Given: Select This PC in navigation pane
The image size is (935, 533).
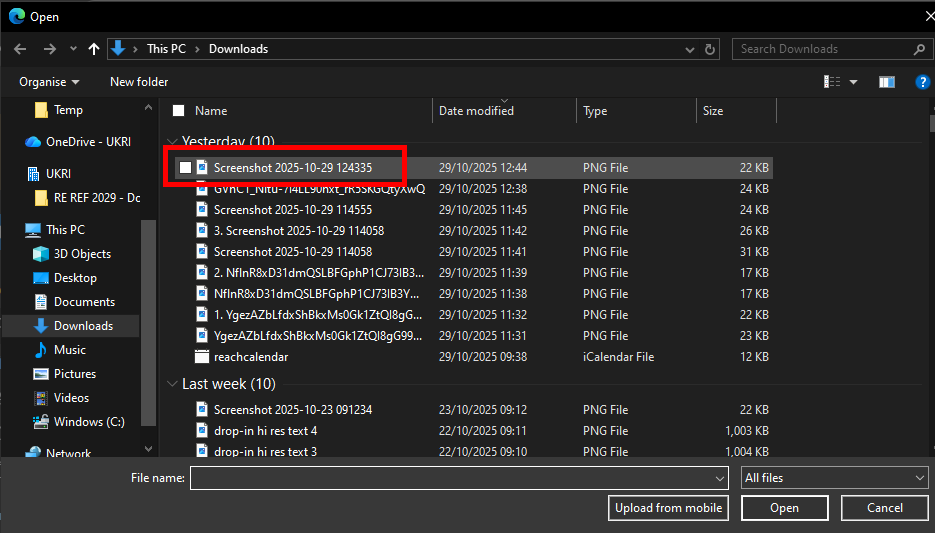Looking at the screenshot, I should [x=66, y=230].
